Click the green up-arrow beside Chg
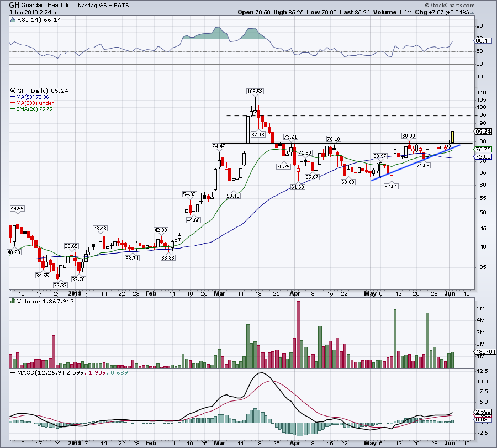Viewport: 497px width, 448px height. (472, 13)
